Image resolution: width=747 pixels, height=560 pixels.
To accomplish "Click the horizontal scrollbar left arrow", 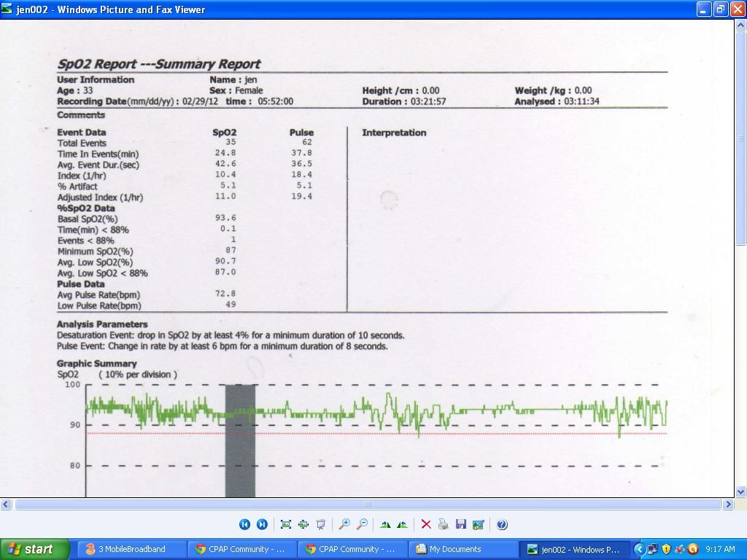I will click(6, 504).
